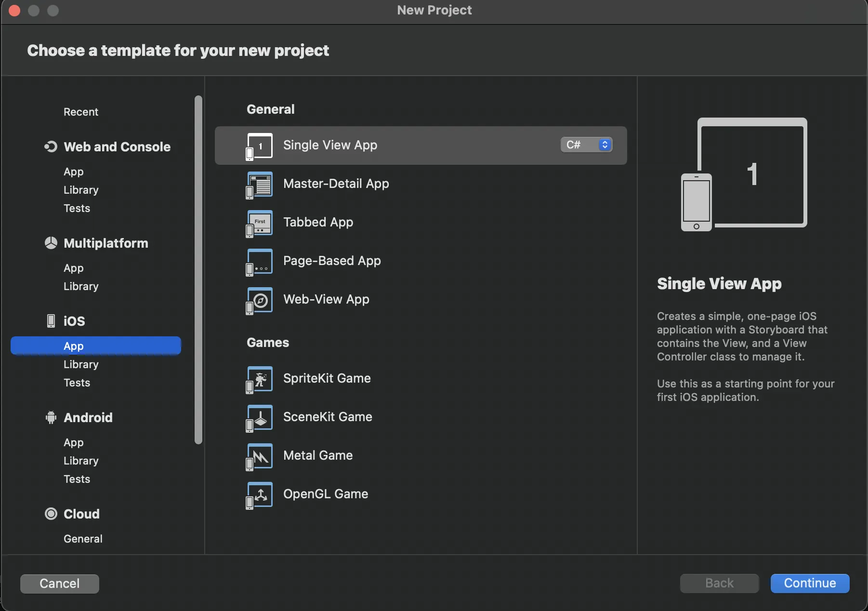Choose the Metal Game template icon
This screenshot has height=611, width=868.
[259, 457]
